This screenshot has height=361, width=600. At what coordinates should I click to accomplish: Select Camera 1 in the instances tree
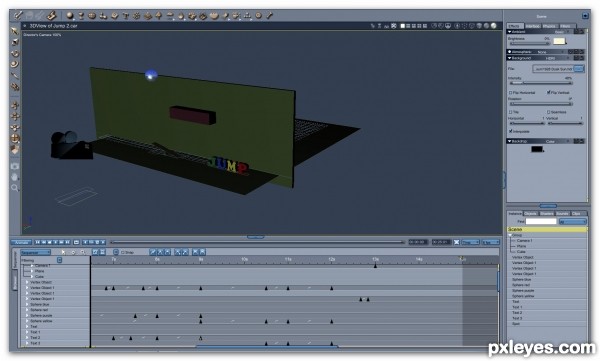524,241
